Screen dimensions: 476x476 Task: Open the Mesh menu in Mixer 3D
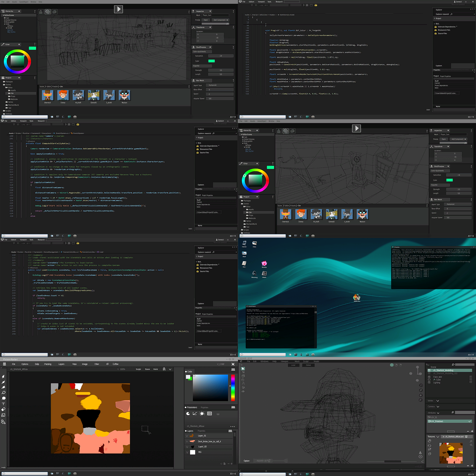[x=297, y=361]
